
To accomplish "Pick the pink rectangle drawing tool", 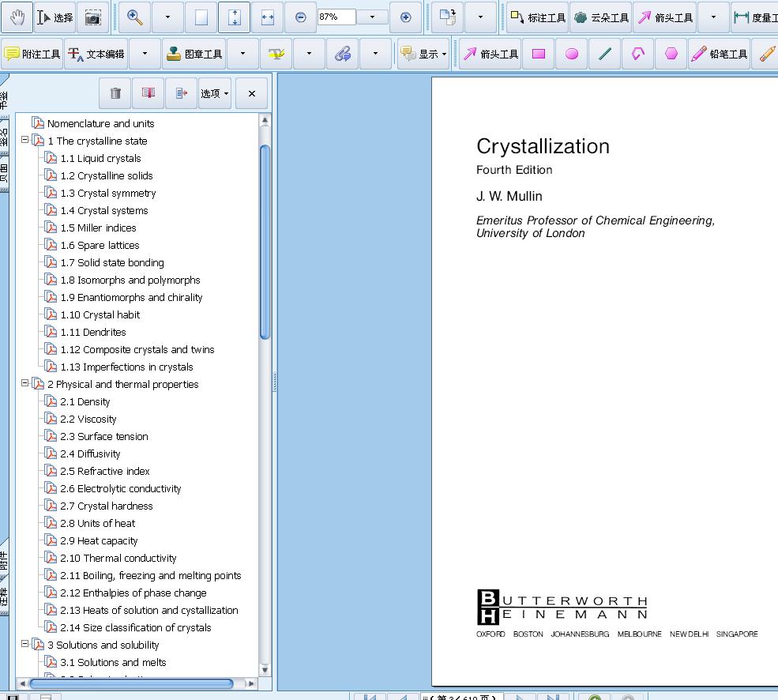I will (538, 54).
